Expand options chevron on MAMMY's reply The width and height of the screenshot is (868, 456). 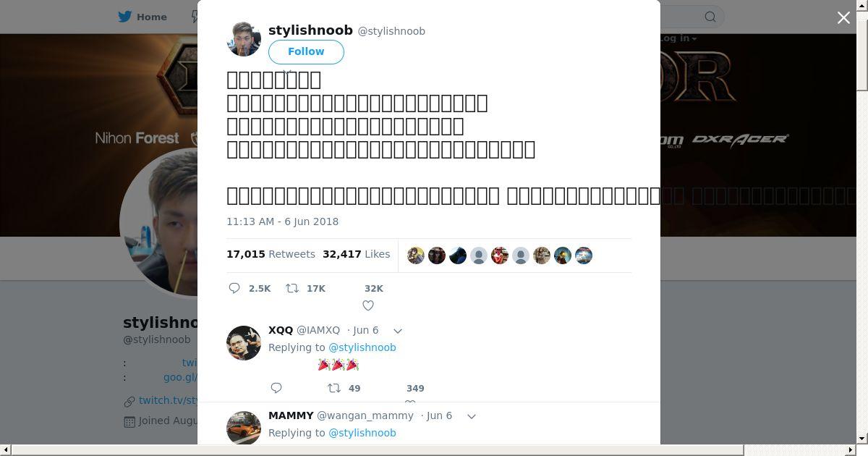(x=471, y=416)
